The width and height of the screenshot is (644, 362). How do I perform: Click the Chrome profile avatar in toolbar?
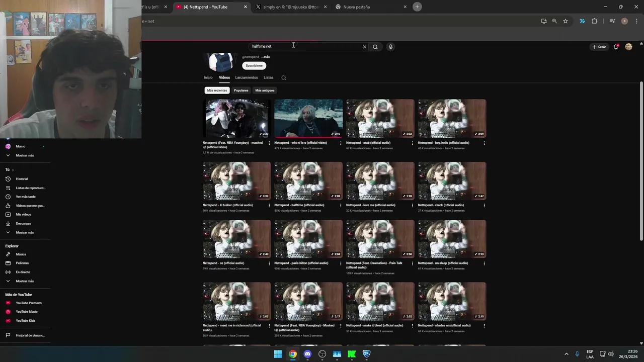click(x=624, y=21)
